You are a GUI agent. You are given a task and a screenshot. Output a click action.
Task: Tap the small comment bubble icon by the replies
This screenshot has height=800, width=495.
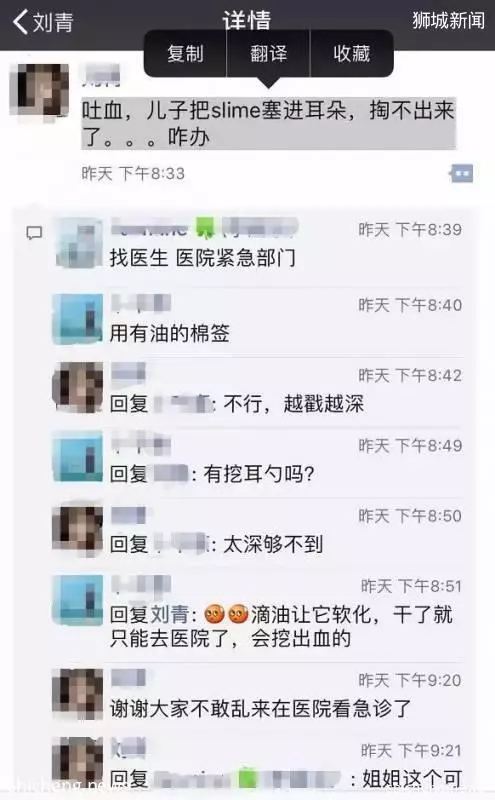tap(34, 233)
